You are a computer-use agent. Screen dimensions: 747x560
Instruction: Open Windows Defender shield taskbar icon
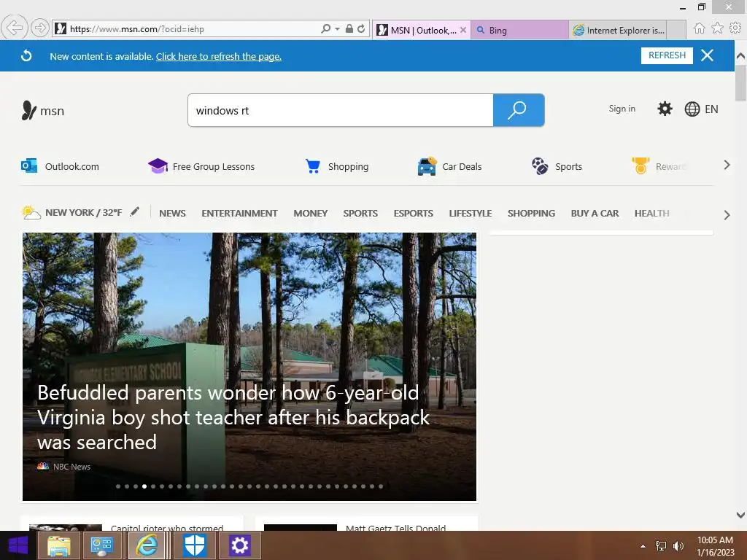[194, 545]
